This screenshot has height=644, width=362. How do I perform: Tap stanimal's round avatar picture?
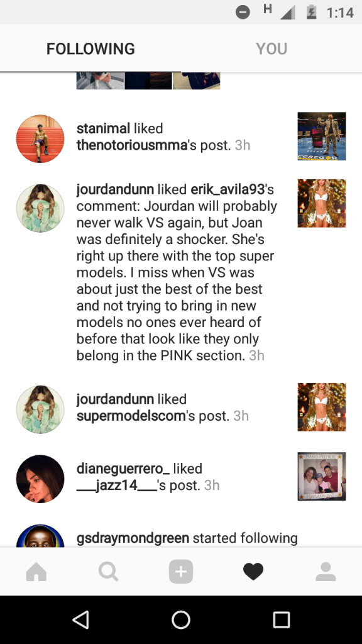pos(40,138)
